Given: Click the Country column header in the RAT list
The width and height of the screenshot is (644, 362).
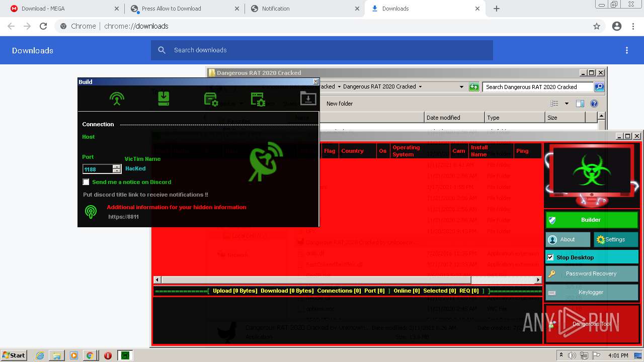Looking at the screenshot, I should (x=358, y=151).
